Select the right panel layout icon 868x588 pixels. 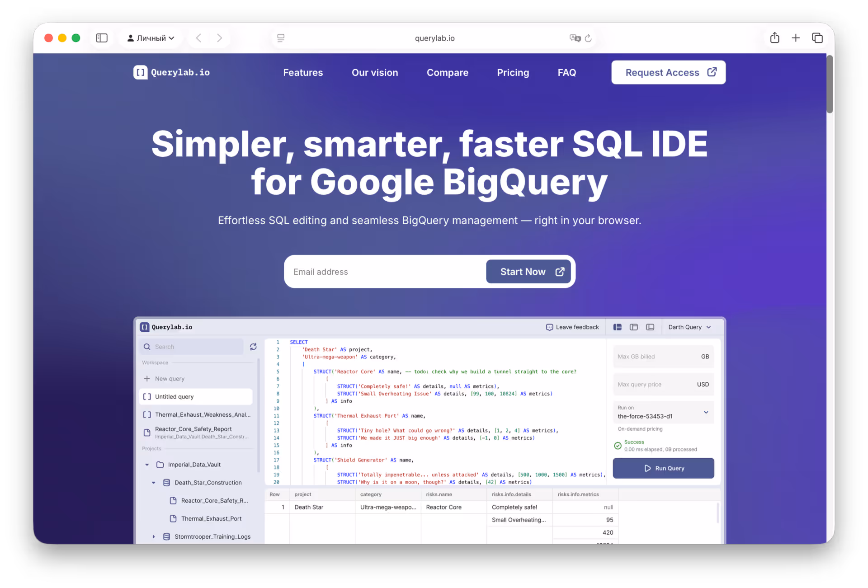650,327
